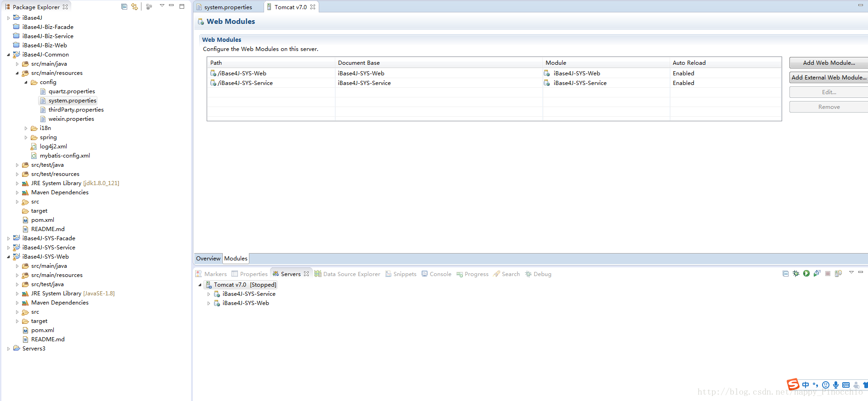
Task: Click the Focus on Active Task icon
Action: pyautogui.click(x=149, y=6)
